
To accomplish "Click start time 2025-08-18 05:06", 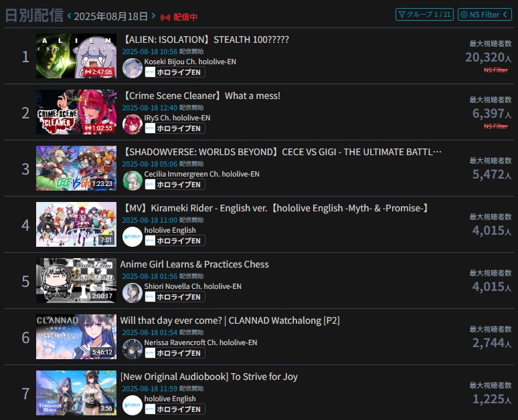I will [x=150, y=164].
